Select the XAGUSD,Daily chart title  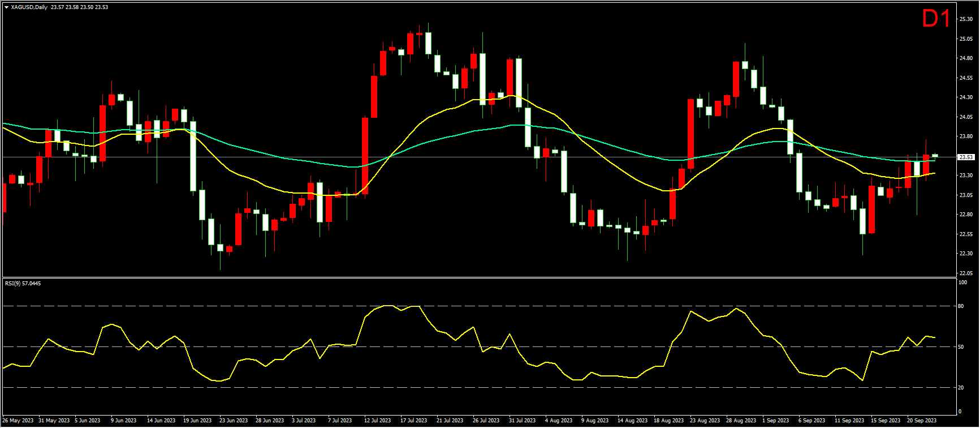29,7
